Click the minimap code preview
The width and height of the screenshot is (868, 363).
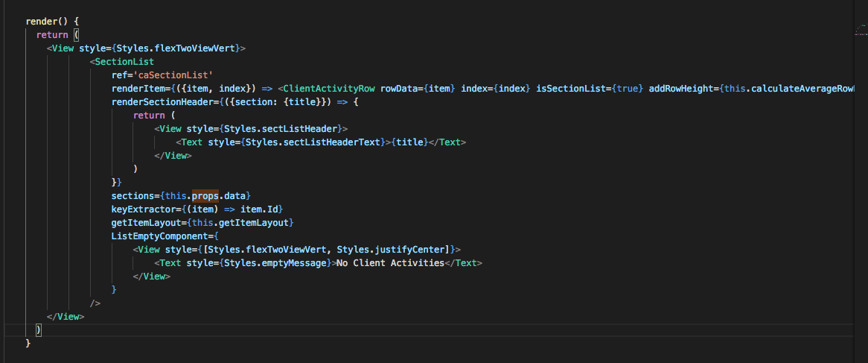pyautogui.click(x=861, y=29)
